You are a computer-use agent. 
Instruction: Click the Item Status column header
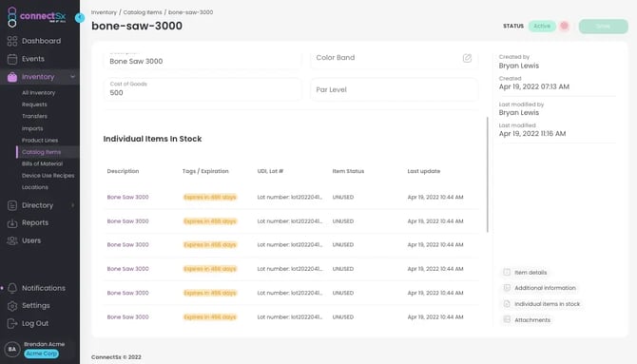tap(348, 171)
